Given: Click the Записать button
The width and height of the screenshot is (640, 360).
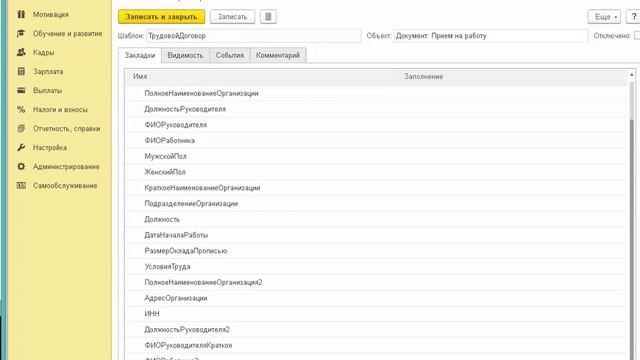Looking at the screenshot, I should tap(232, 17).
